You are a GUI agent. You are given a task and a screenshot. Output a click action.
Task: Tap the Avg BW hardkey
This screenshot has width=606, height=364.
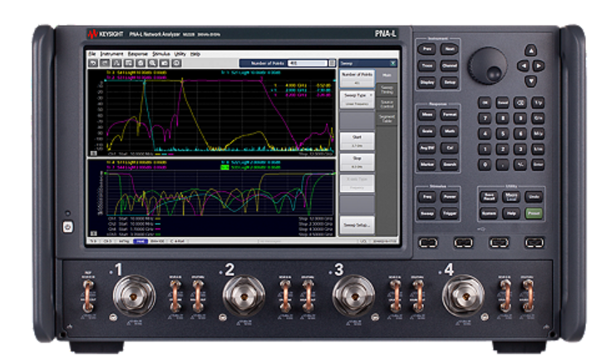tap(426, 148)
